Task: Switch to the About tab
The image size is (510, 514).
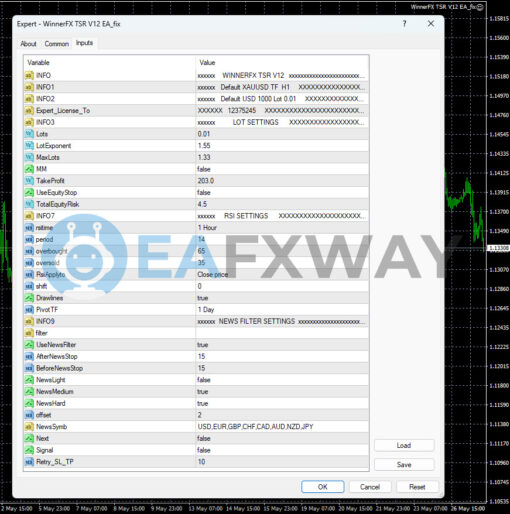Action: coord(28,44)
